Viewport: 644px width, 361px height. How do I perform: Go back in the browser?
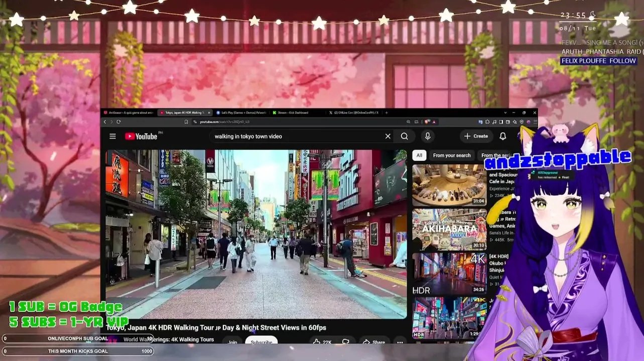(x=105, y=122)
